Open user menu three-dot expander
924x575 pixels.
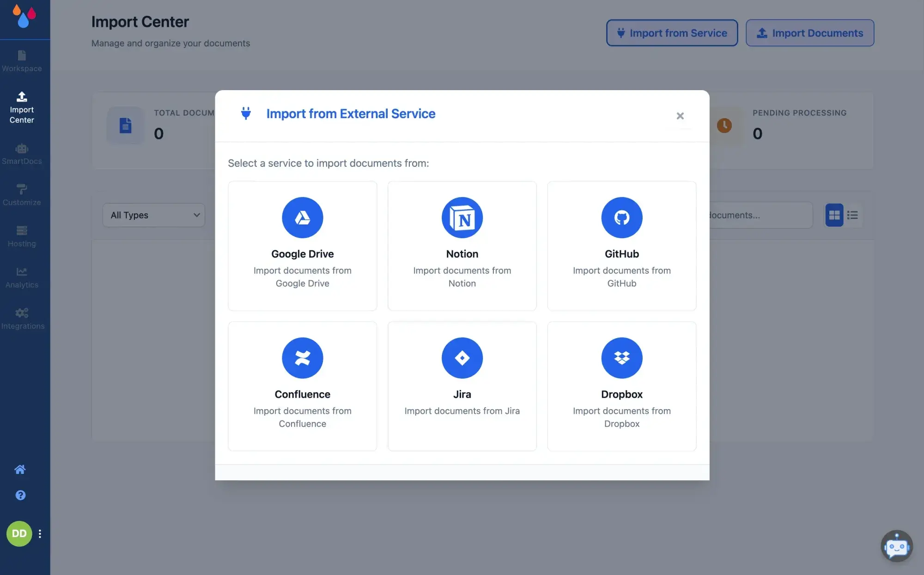point(40,534)
